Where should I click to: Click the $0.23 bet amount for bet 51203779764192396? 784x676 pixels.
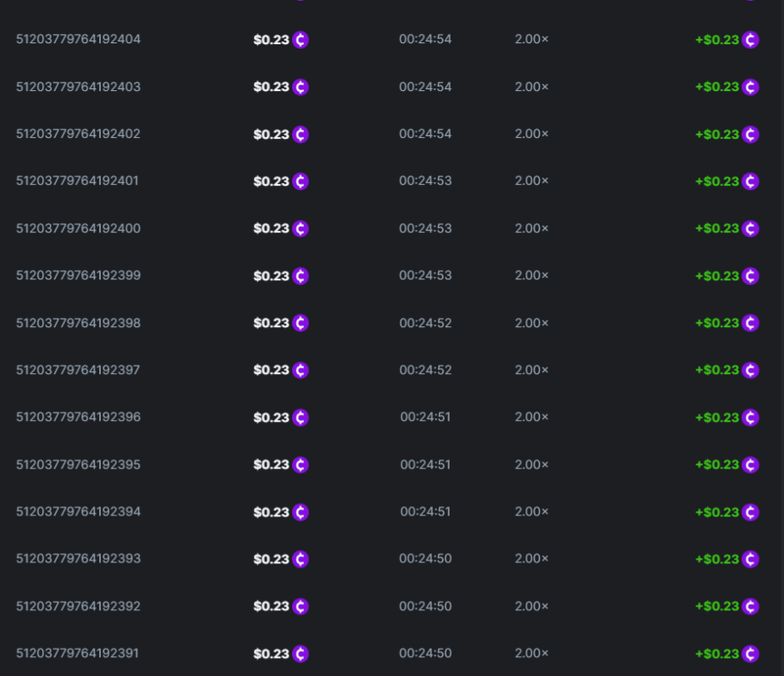[x=271, y=417]
